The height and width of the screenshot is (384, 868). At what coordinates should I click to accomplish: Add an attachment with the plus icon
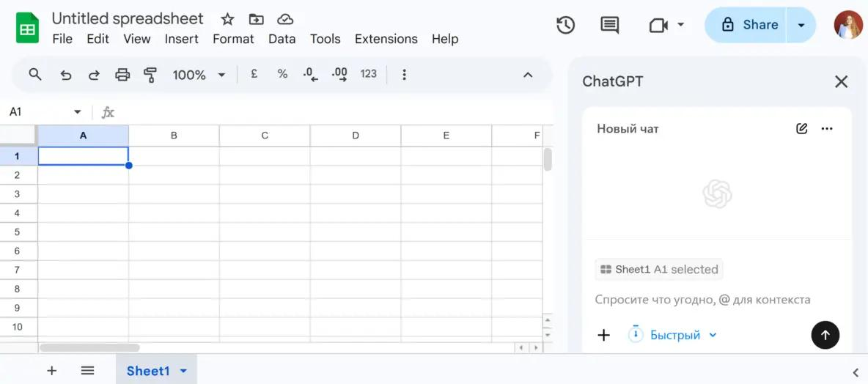click(x=604, y=335)
